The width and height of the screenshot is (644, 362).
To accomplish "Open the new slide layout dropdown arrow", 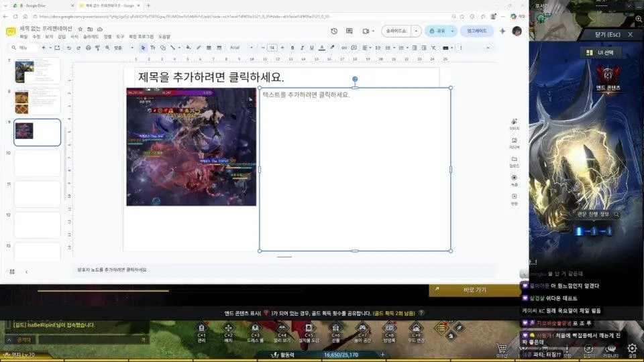I will [50, 48].
